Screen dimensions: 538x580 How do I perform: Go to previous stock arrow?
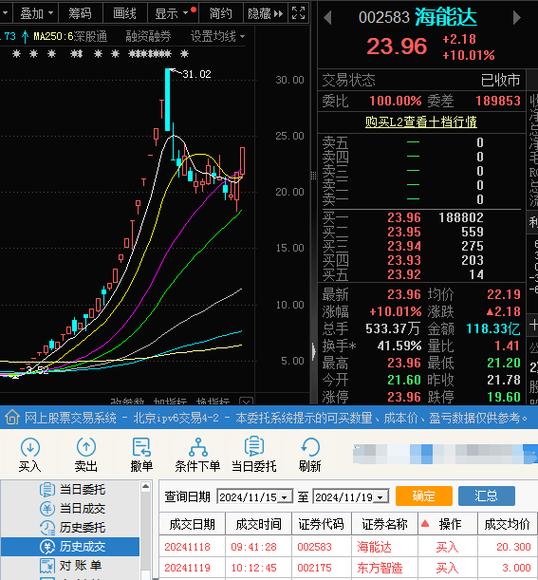click(x=327, y=18)
